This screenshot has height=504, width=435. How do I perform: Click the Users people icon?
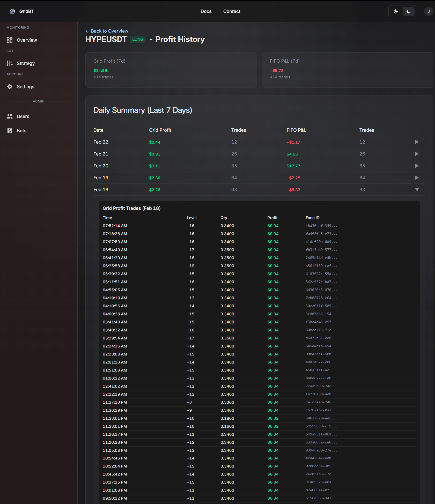tap(10, 116)
